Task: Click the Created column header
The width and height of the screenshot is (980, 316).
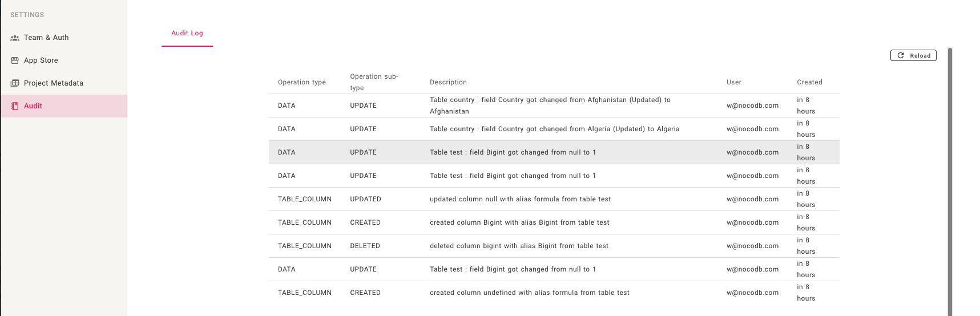Action: 809,82
